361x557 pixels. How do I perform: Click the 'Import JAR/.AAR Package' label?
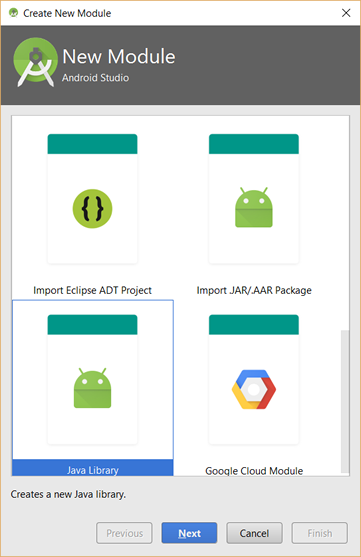point(254,290)
